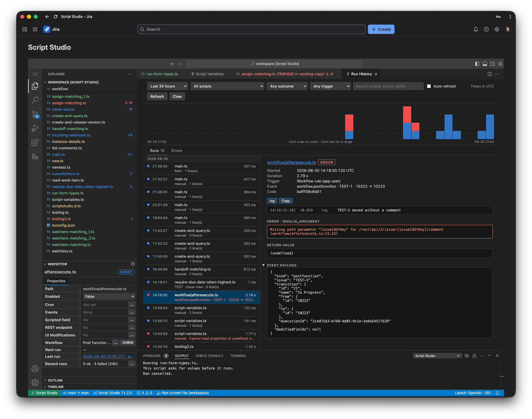Click the last blue bar in chart
Image resolution: width=532 pixels, height=419 pixels.
click(490, 127)
